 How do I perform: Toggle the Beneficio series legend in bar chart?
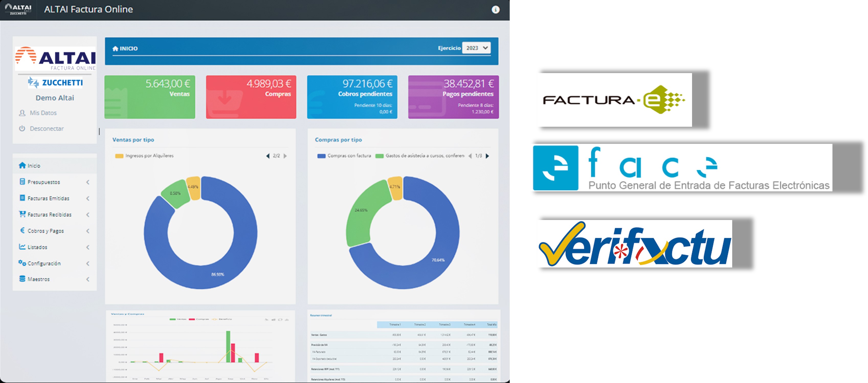(222, 319)
